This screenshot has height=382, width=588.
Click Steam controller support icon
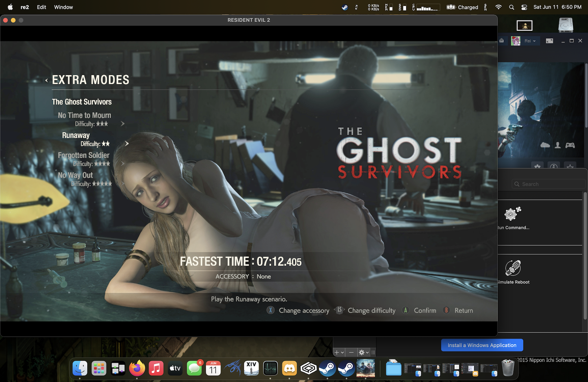(x=570, y=145)
